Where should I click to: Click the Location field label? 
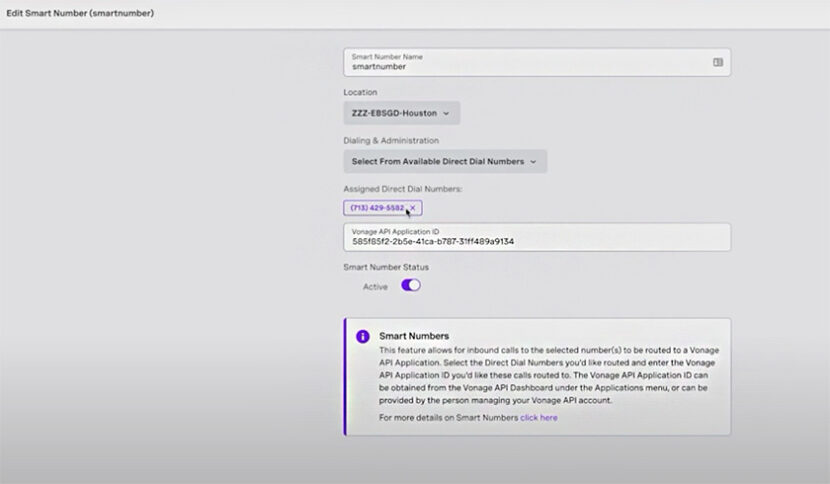point(360,92)
